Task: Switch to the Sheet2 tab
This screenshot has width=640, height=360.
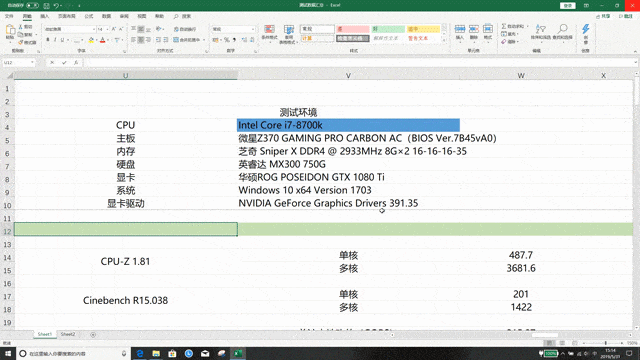Action: [68, 334]
